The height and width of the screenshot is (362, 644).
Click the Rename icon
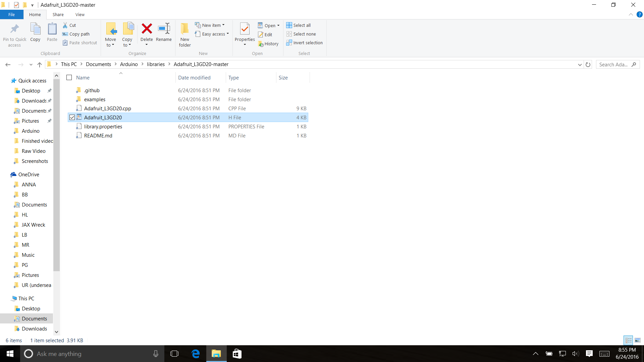tap(164, 29)
